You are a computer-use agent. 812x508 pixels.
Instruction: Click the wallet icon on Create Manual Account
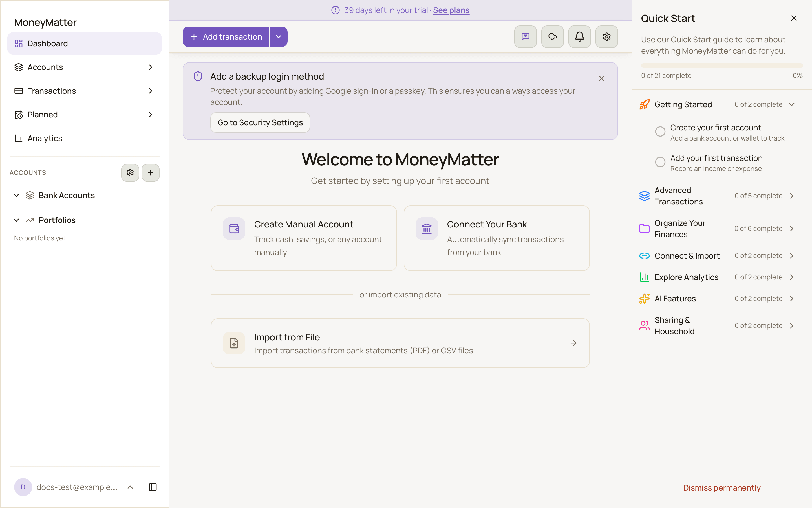[x=234, y=229]
